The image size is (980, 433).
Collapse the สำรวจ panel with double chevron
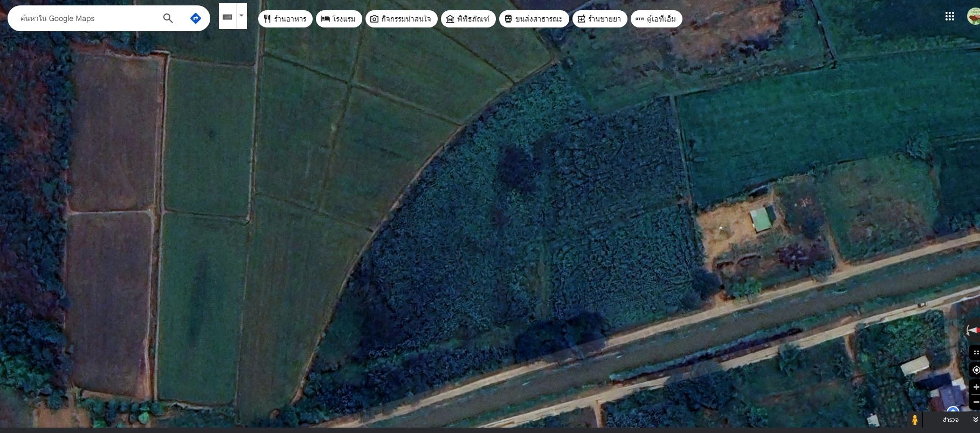pyautogui.click(x=975, y=420)
